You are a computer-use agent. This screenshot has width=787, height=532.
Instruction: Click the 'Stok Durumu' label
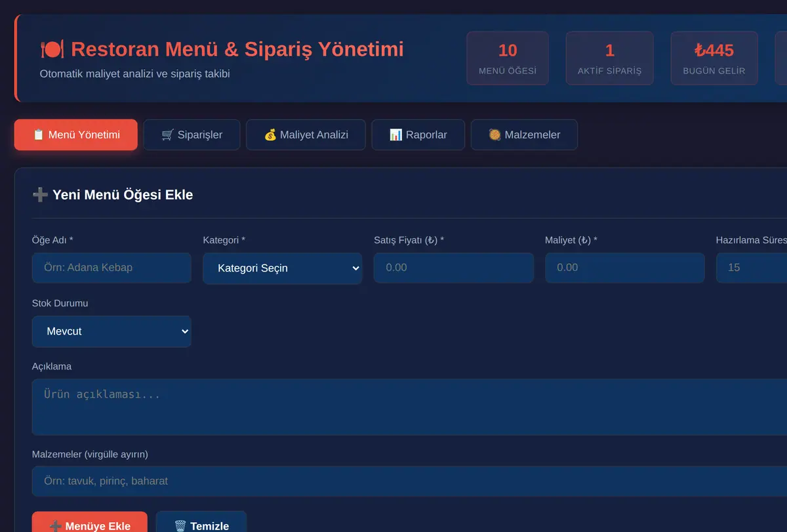click(60, 303)
